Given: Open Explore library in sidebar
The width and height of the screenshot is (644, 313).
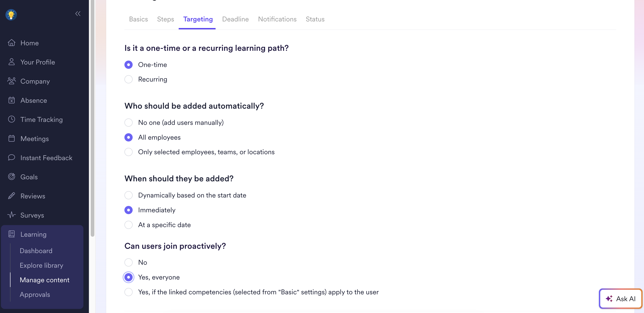Looking at the screenshot, I should (x=41, y=265).
